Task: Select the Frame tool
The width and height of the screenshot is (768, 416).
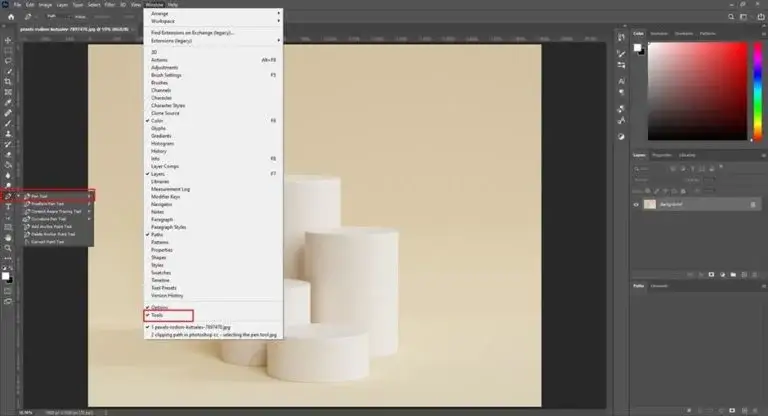Action: tap(8, 92)
